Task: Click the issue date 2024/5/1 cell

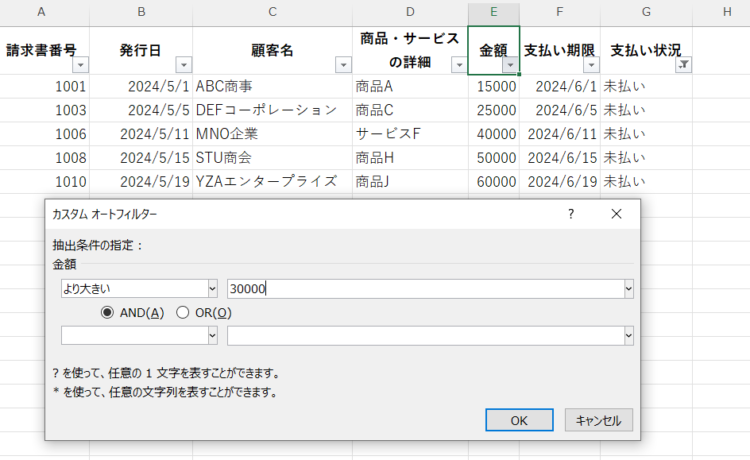Action: pos(141,87)
